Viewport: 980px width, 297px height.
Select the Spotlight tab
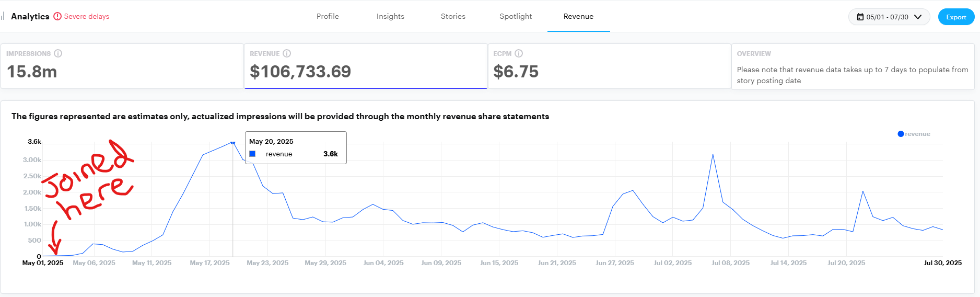[516, 16]
